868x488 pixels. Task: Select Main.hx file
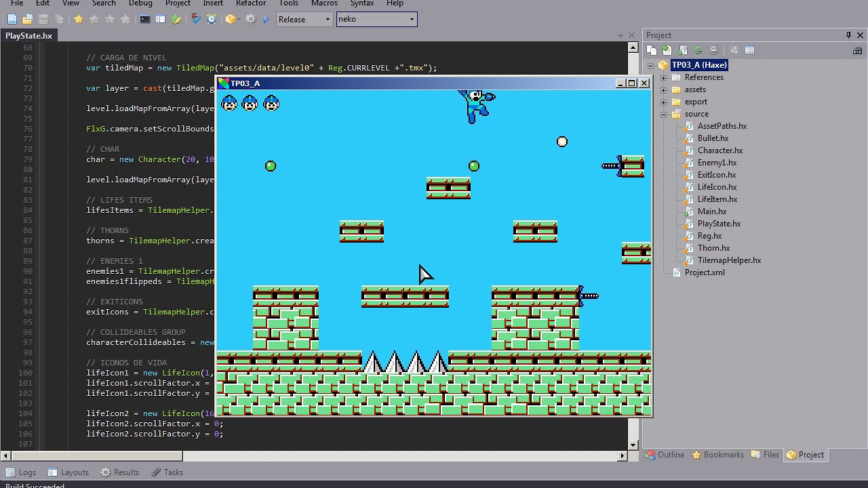(x=712, y=211)
